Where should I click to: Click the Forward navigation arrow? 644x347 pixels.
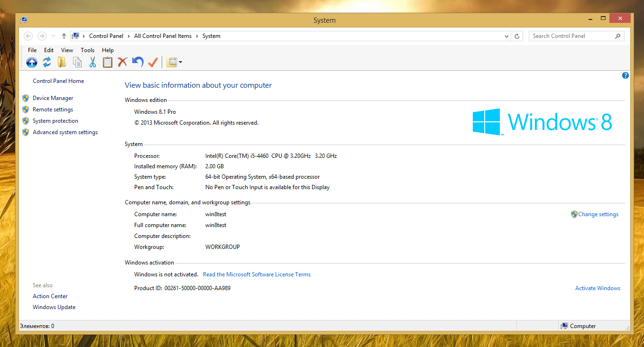pyautogui.click(x=42, y=36)
